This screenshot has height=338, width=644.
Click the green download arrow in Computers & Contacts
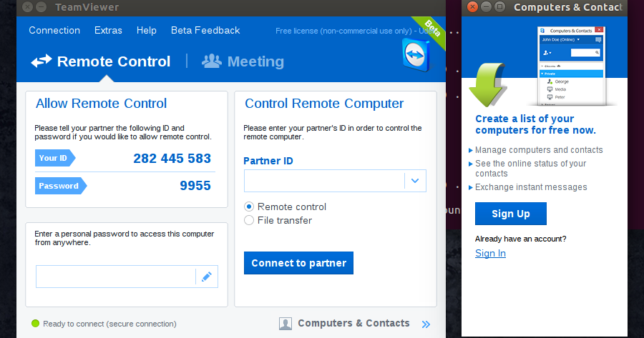point(488,85)
